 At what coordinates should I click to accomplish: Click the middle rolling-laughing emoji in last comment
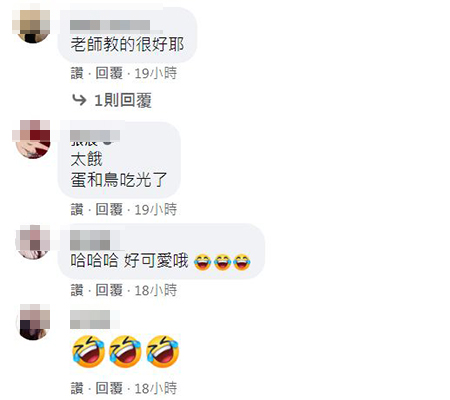126,352
